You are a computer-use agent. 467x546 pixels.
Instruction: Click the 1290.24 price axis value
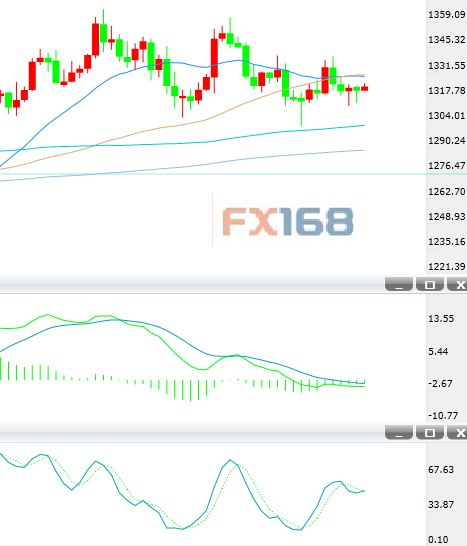[447, 141]
